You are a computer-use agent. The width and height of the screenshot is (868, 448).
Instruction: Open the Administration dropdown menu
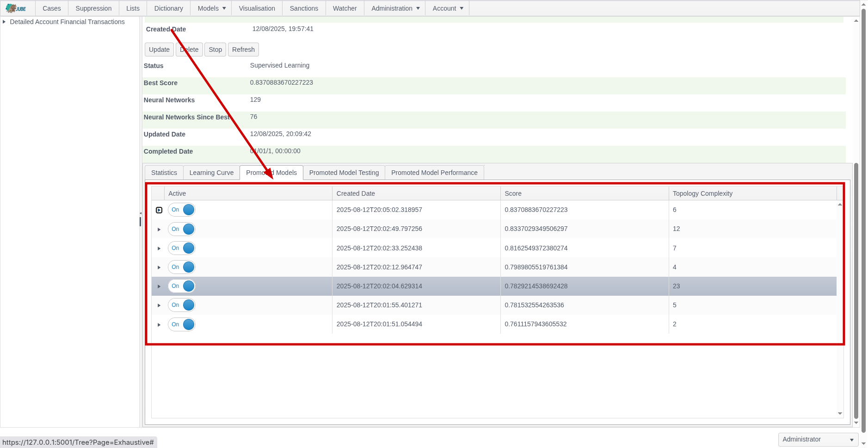[395, 8]
